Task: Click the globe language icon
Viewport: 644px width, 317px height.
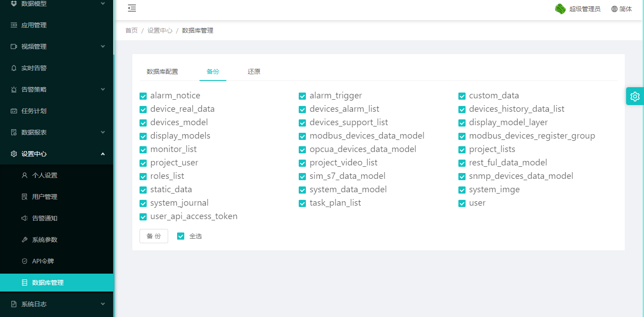Action: click(x=614, y=9)
